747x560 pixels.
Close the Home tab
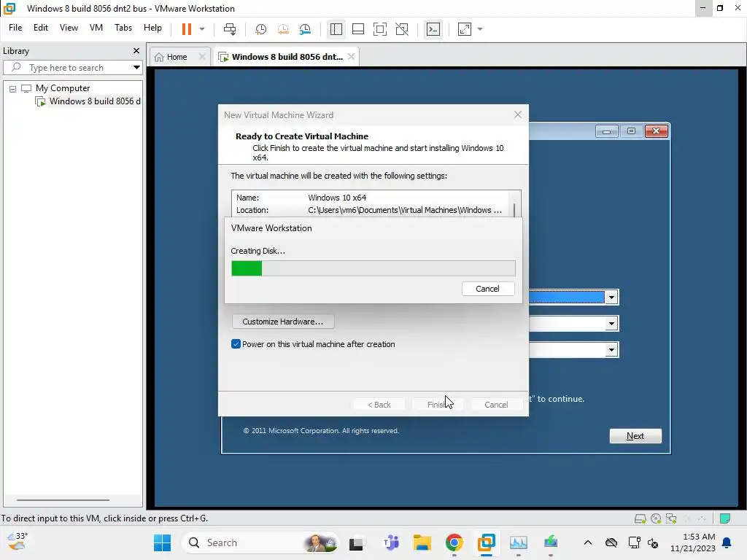click(202, 57)
